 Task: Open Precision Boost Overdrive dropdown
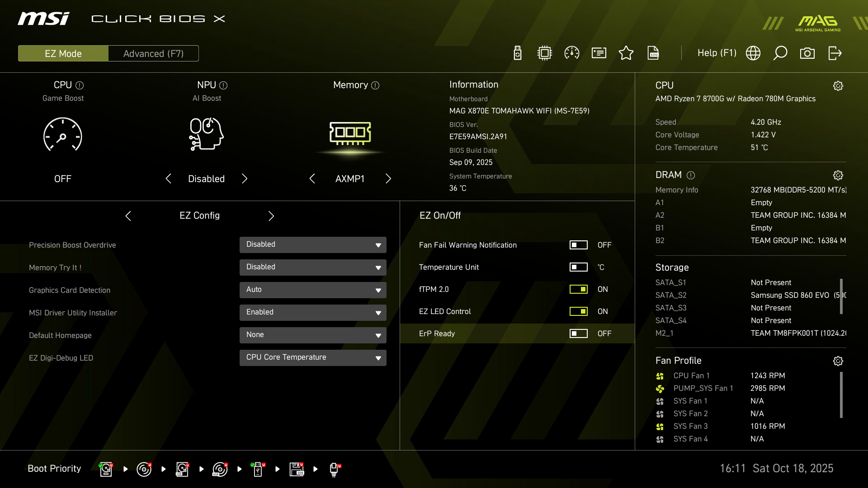(313, 245)
